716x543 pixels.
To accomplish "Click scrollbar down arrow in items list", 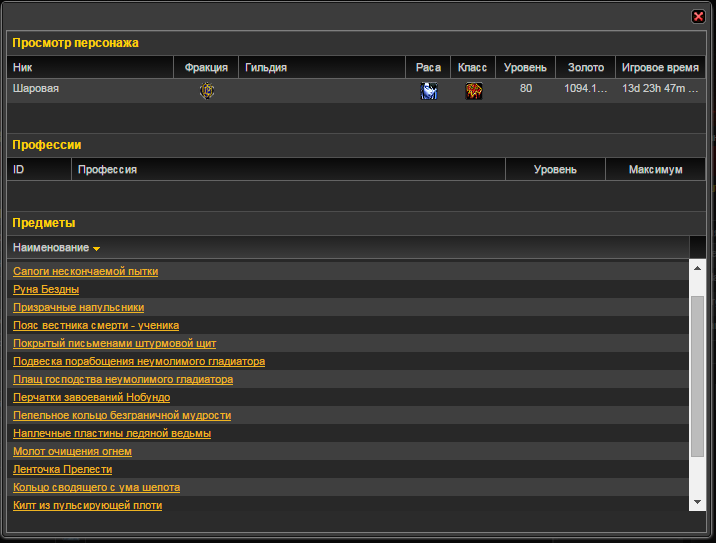I will (697, 501).
